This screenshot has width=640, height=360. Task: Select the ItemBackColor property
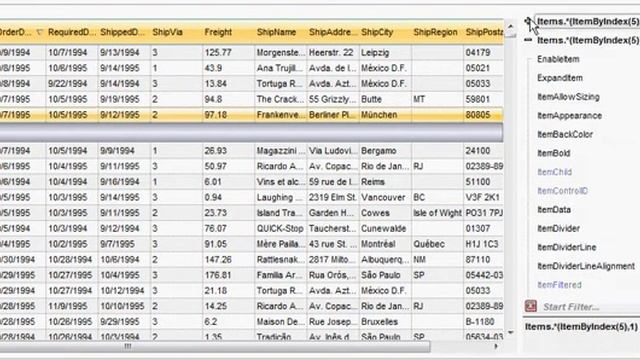[565, 134]
